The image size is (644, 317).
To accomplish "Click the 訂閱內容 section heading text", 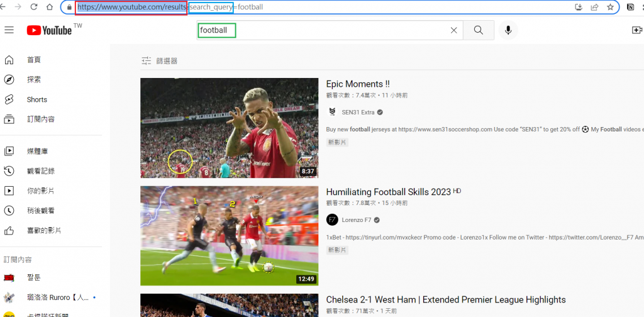I will point(18,260).
